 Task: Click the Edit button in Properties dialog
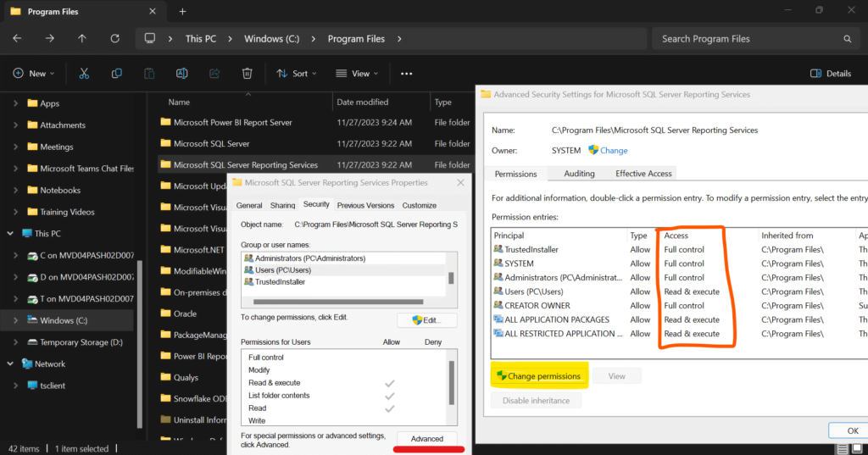point(427,320)
